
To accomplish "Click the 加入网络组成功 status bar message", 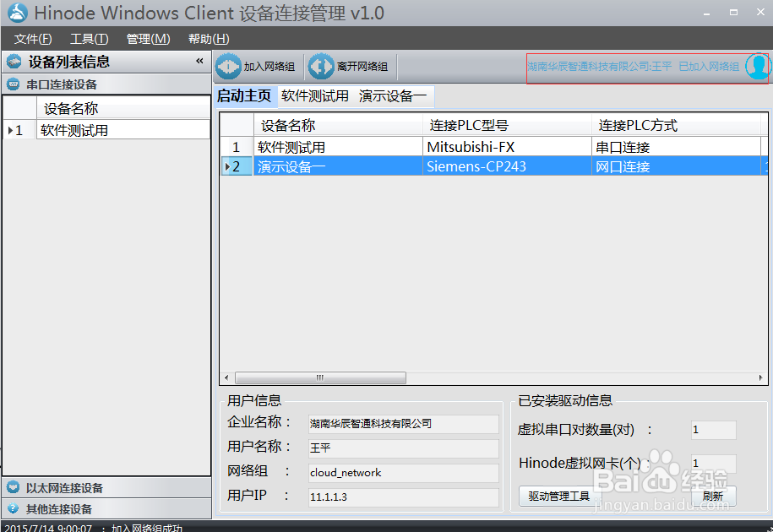I will [147, 528].
